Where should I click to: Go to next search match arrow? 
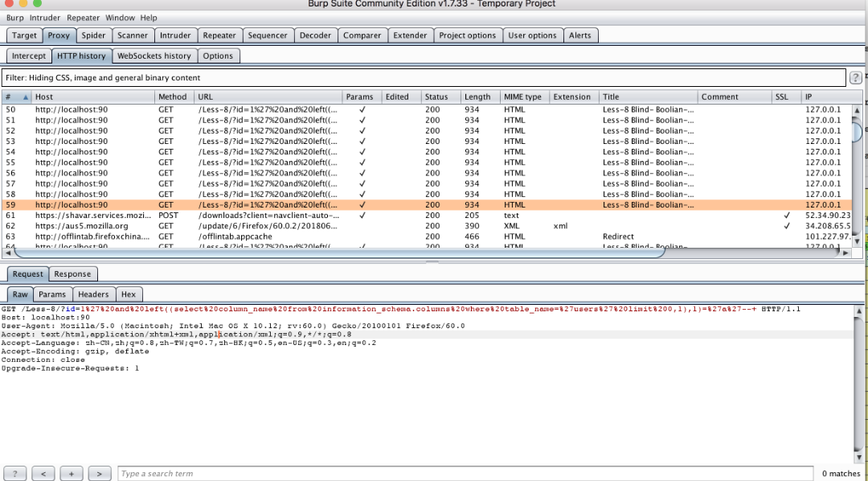pos(99,473)
